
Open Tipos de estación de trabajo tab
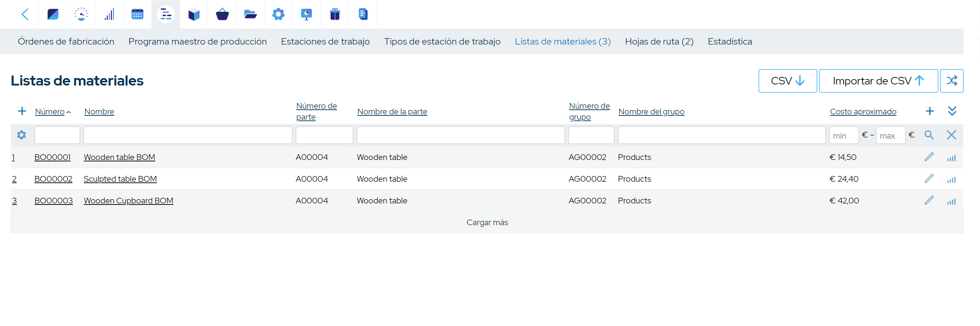pyautogui.click(x=442, y=42)
